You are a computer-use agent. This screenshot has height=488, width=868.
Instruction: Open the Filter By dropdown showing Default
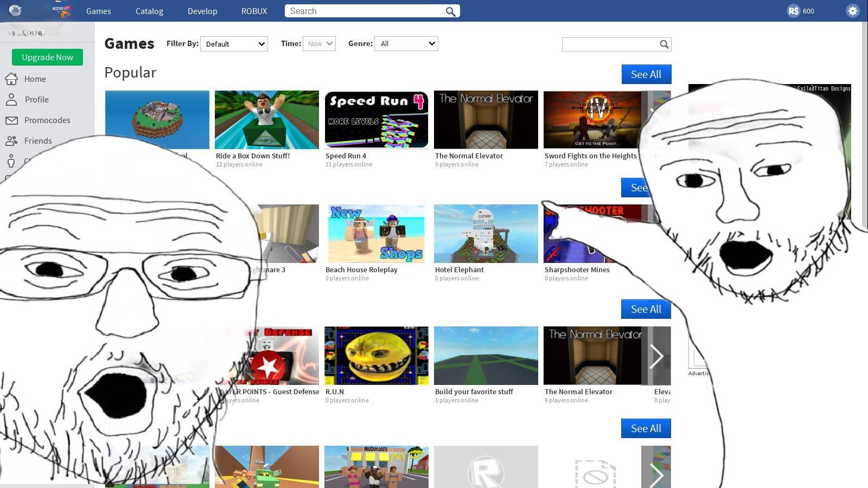coord(234,44)
